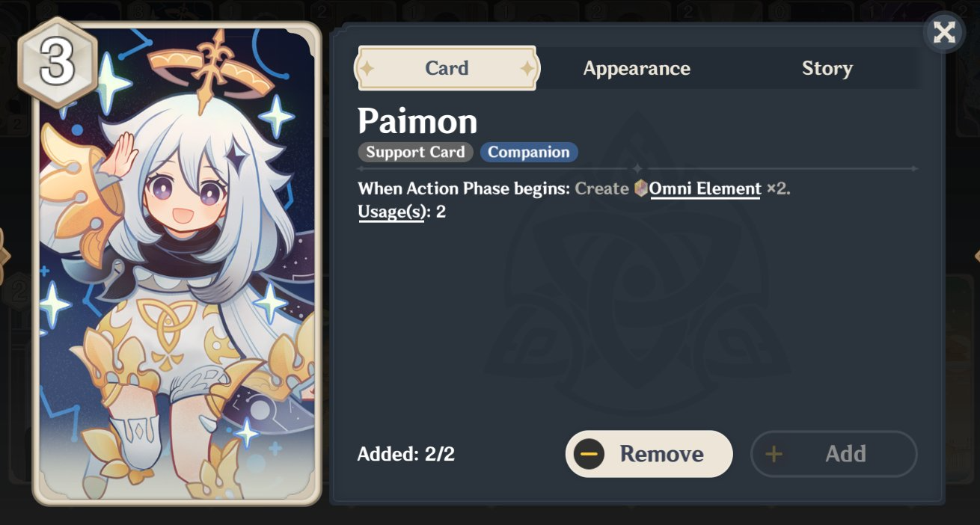Click the greyed-out Add button
This screenshot has height=525, width=980.
(833, 454)
